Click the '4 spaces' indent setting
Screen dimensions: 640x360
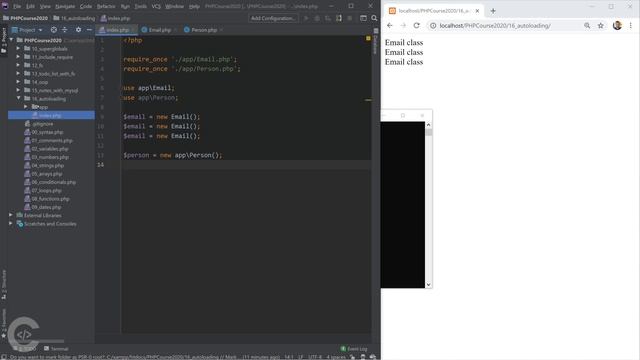pos(336,357)
